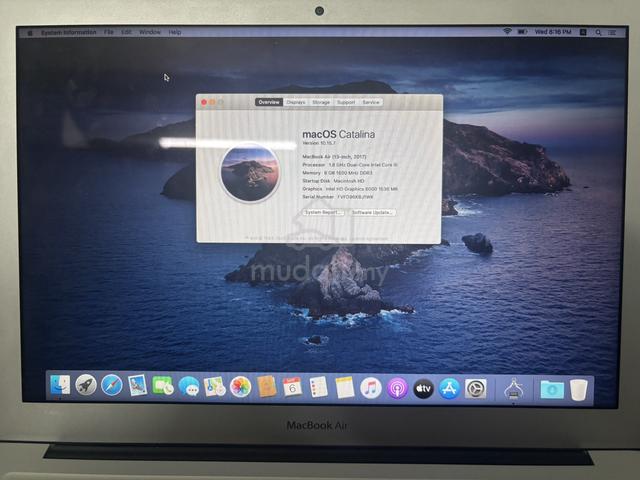Click the macOS Catalina round artwork
This screenshot has height=480, width=640.
[250, 173]
